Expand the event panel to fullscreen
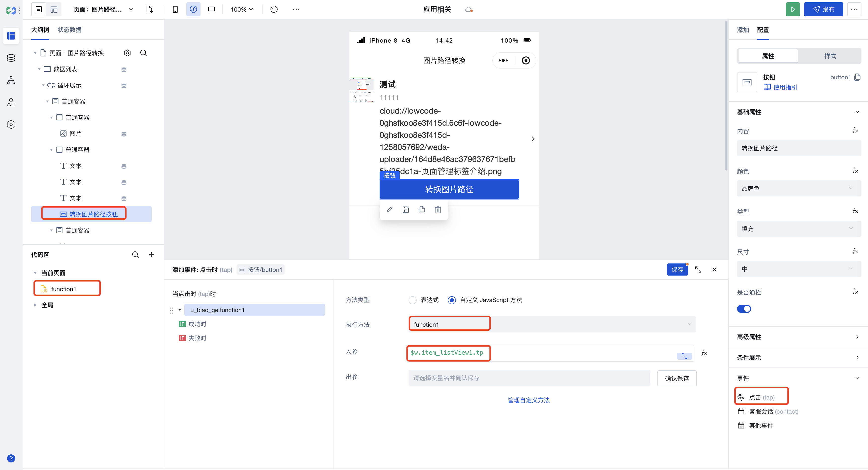 (698, 270)
